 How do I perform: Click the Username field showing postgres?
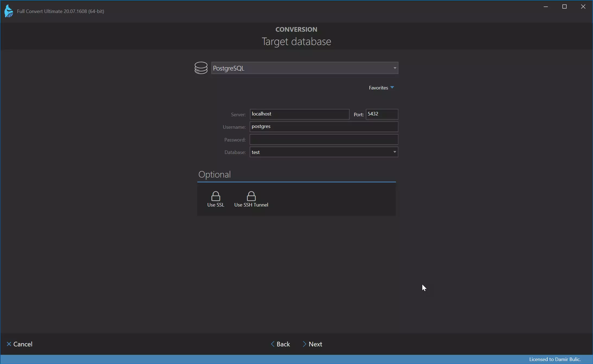pyautogui.click(x=324, y=126)
